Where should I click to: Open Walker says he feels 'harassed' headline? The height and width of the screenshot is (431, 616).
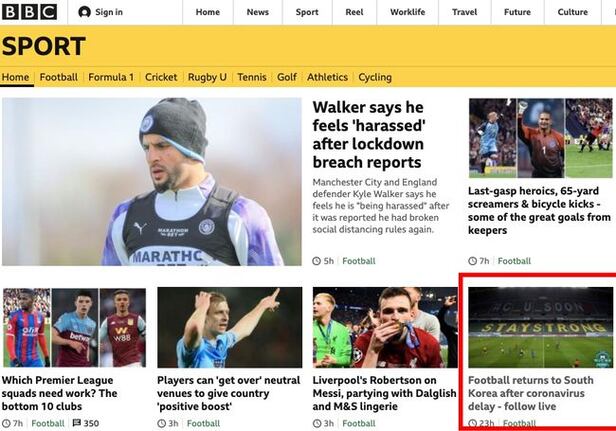coord(368,135)
